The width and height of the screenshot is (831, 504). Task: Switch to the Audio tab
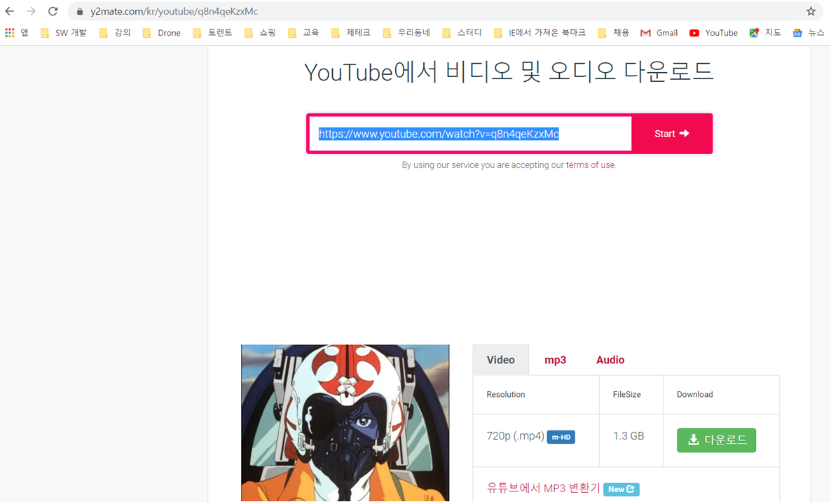pos(610,360)
